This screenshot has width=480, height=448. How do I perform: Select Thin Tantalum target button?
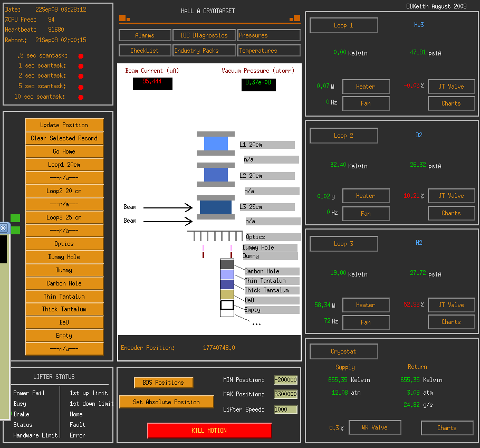click(64, 296)
